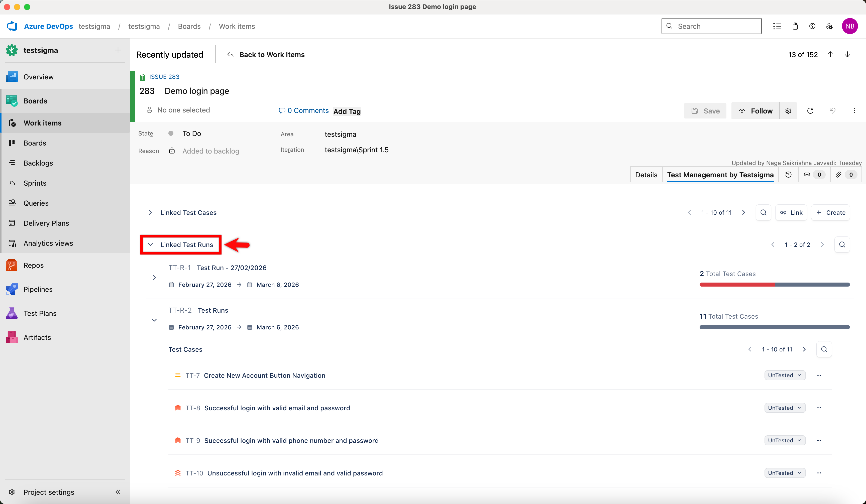Open more options for TT-7 test case
Image resolution: width=866 pixels, height=504 pixels.
(819, 375)
